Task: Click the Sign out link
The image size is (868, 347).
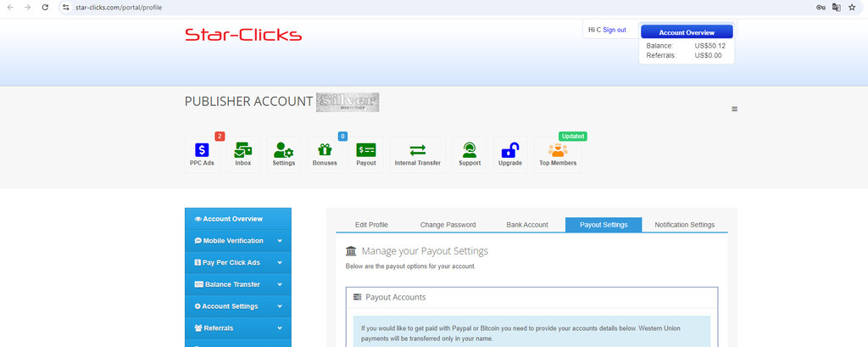Action: click(615, 30)
